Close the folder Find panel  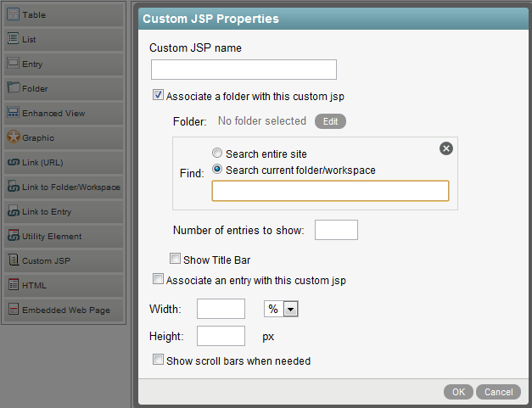click(x=447, y=148)
